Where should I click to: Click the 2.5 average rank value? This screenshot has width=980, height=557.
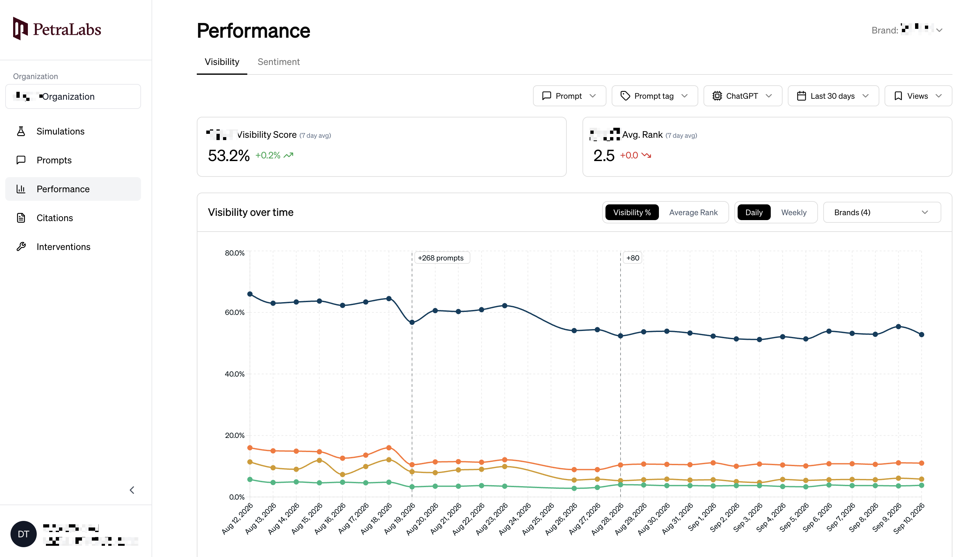pos(604,155)
